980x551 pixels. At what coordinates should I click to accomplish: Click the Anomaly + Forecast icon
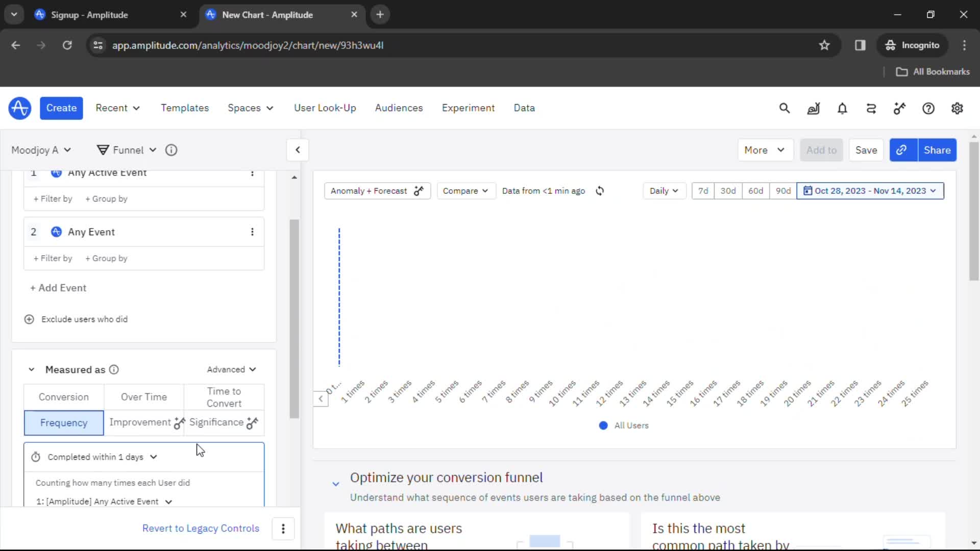tap(418, 190)
